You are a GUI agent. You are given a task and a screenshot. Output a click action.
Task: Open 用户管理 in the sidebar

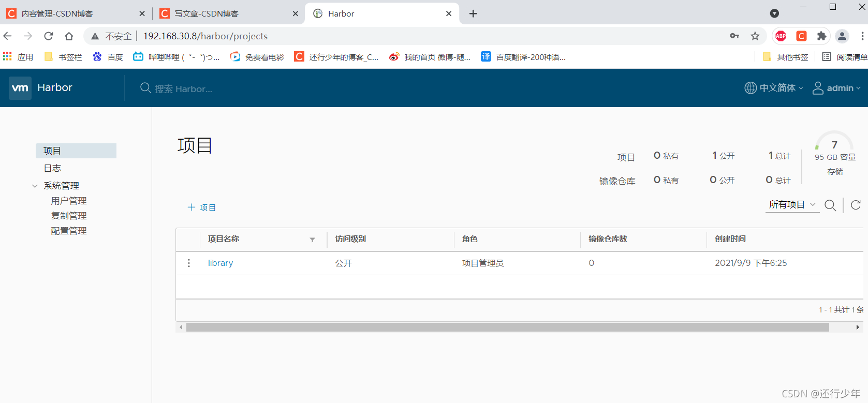click(69, 201)
